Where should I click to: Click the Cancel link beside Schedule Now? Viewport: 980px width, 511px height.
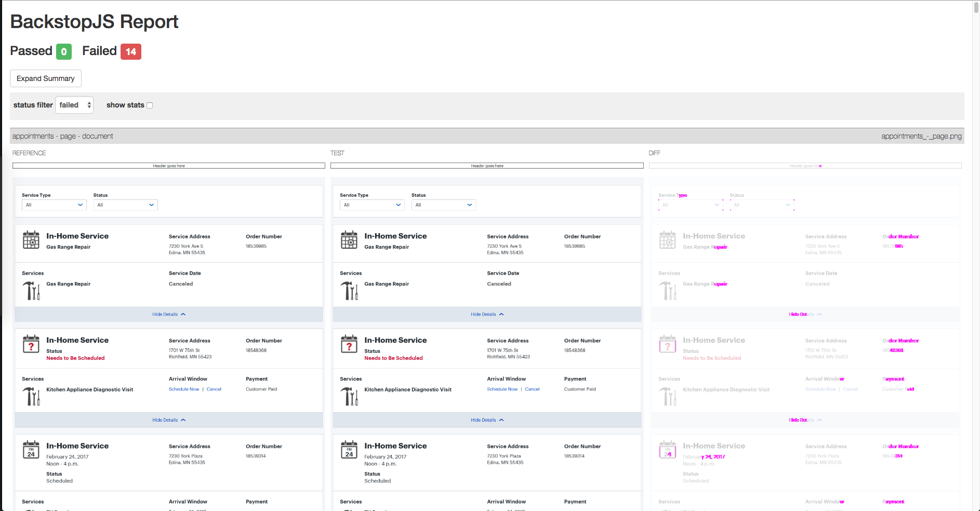(214, 389)
